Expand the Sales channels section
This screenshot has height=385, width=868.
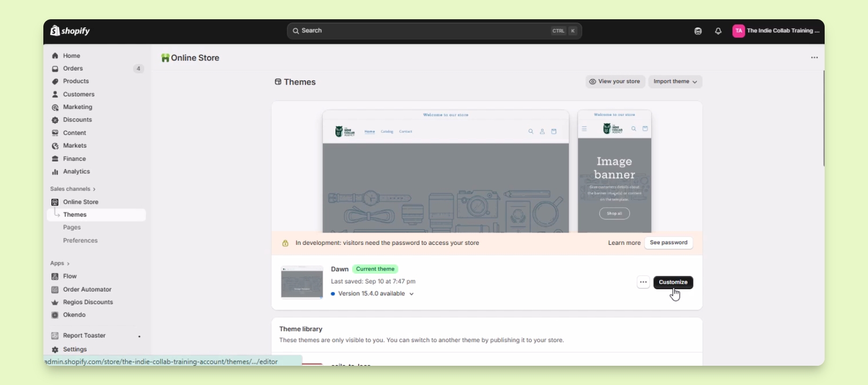[x=73, y=189]
